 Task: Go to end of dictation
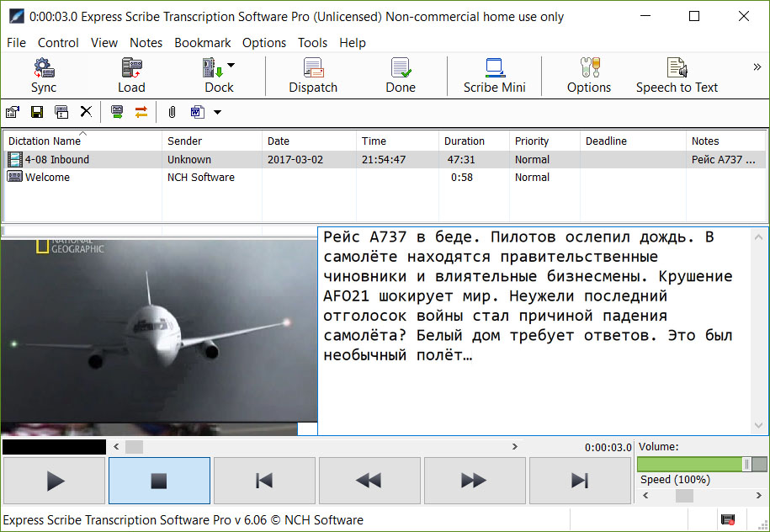click(x=580, y=481)
